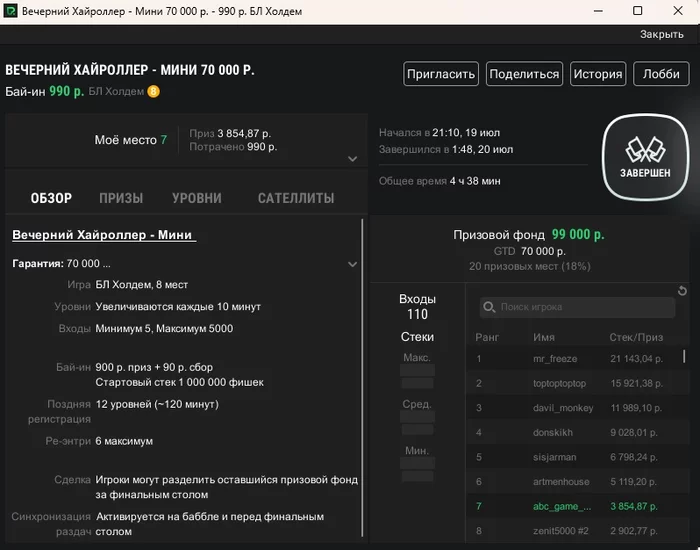This screenshot has height=550, width=700.
Task: Return to the Лобби
Action: click(661, 74)
